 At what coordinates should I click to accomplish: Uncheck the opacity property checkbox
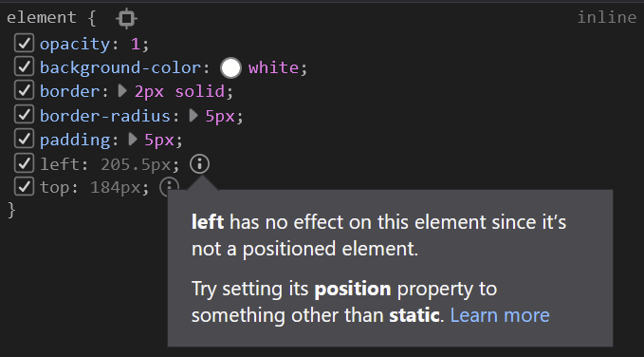(25, 43)
